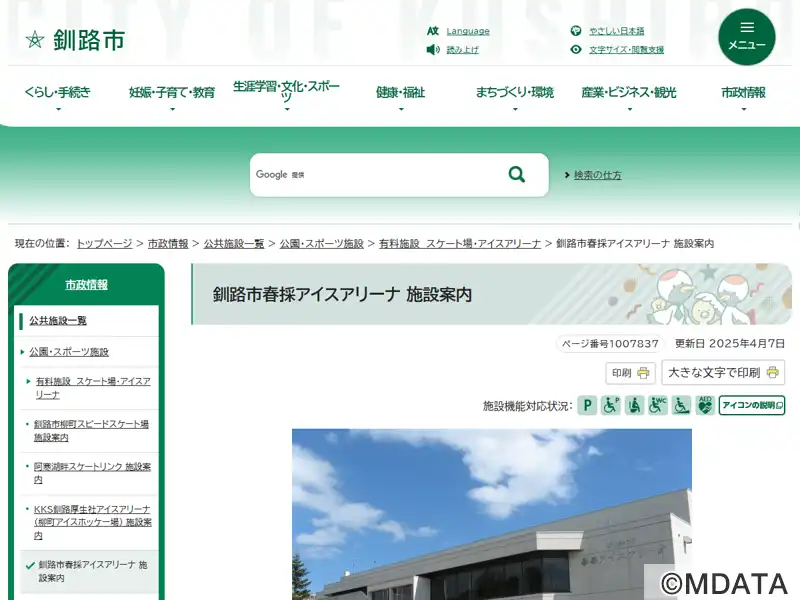This screenshot has width=800, height=600.
Task: Click the 釧路市春採アイスアリーナ 施設案内 page heading
Action: tap(342, 294)
